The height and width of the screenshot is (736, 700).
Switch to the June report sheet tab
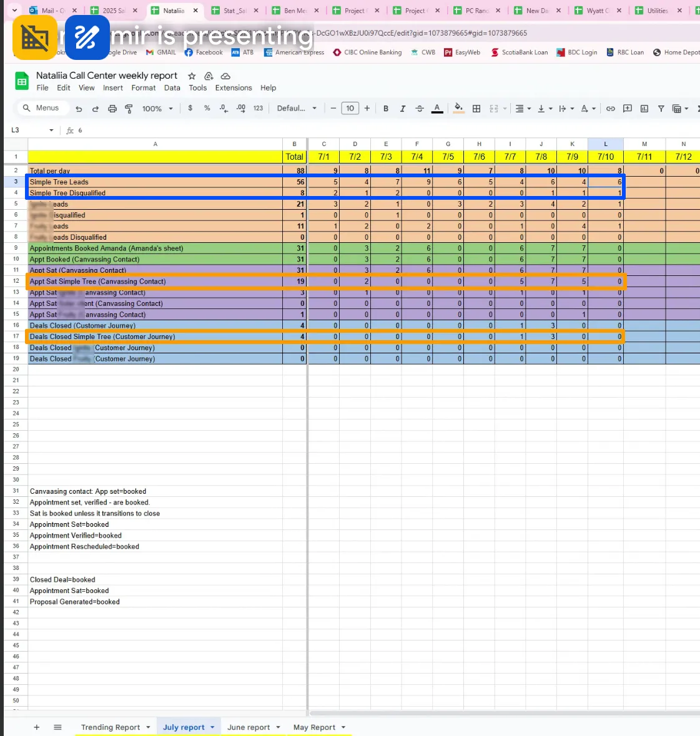tap(249, 727)
